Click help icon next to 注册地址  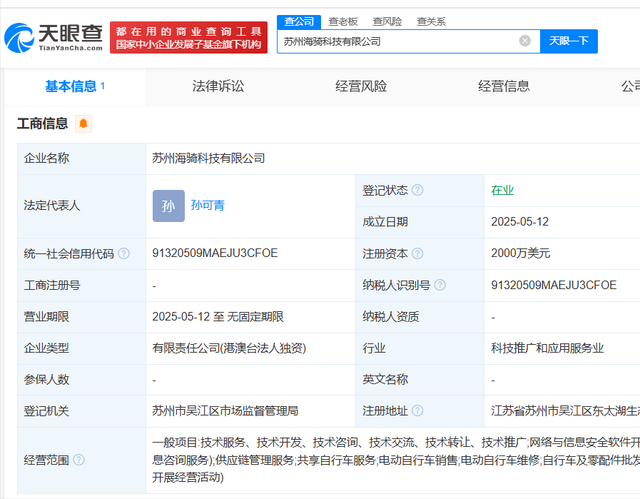coord(418,411)
